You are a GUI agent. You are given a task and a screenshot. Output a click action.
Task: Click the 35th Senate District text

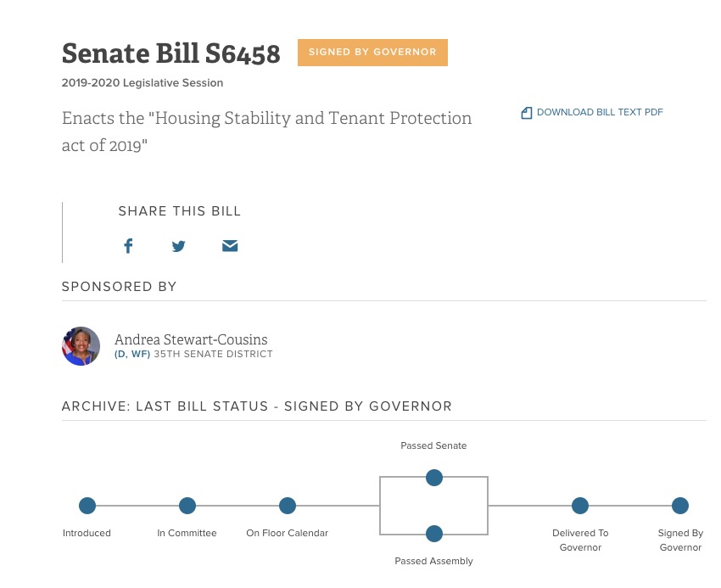[213, 354]
